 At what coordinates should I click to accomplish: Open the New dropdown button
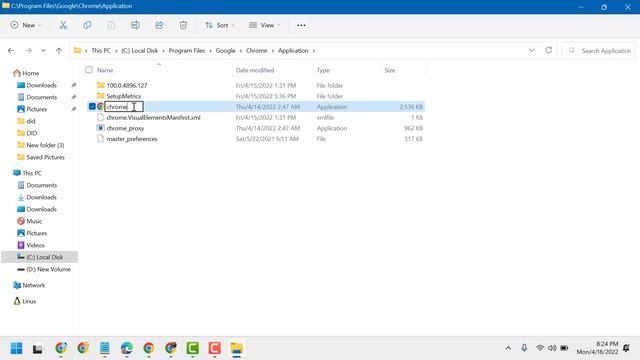pos(26,25)
